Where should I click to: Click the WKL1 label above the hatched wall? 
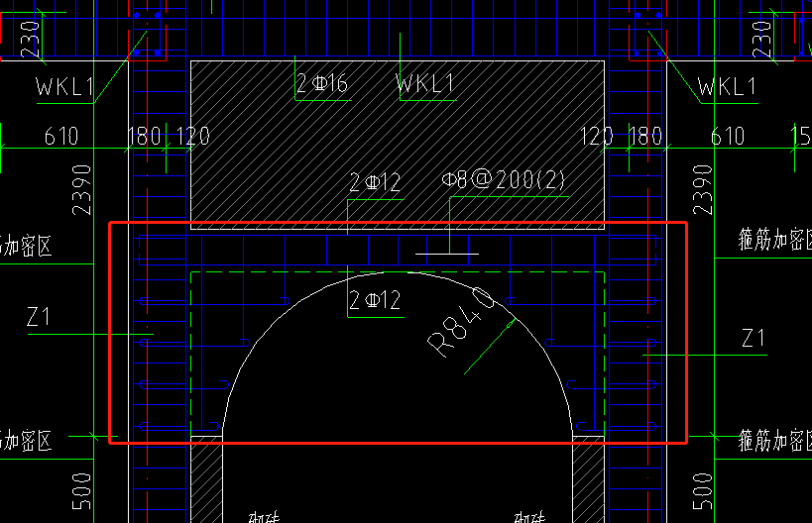click(425, 83)
